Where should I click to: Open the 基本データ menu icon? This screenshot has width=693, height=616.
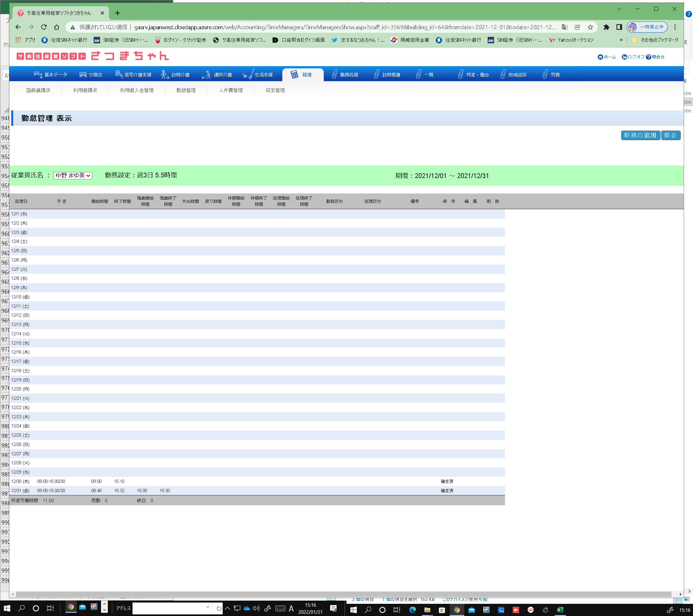38,74
